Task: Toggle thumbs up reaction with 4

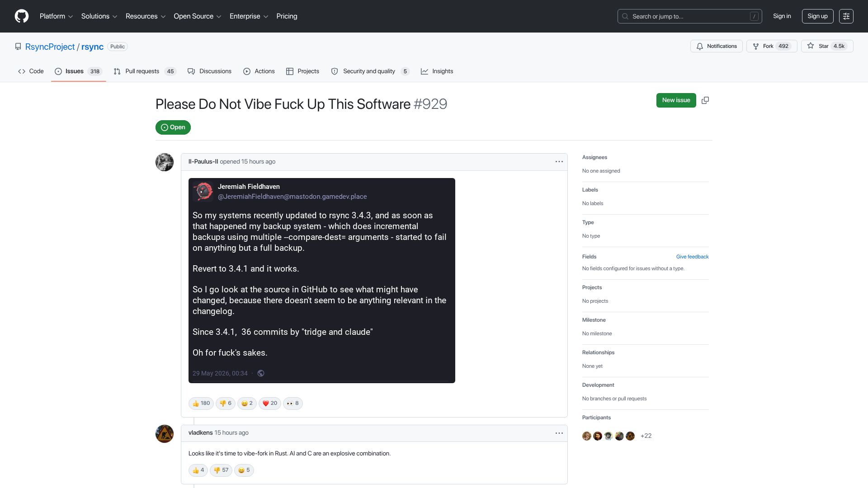Action: [x=198, y=470]
